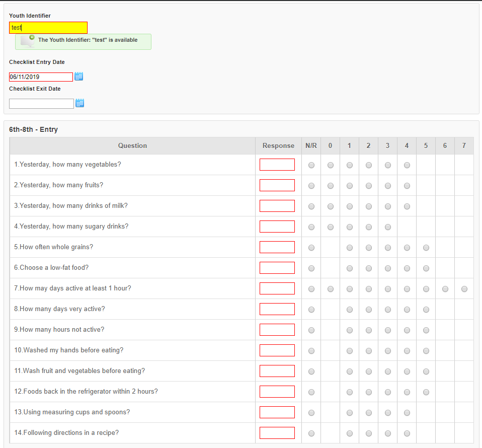Select 5 for washed hands before eating
The image size is (482, 448).
click(426, 350)
